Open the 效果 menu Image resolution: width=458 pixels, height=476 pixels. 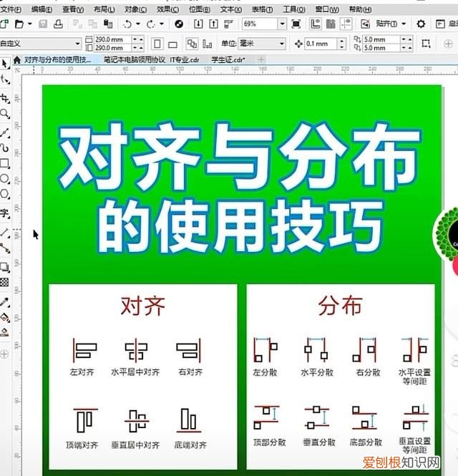pos(167,10)
